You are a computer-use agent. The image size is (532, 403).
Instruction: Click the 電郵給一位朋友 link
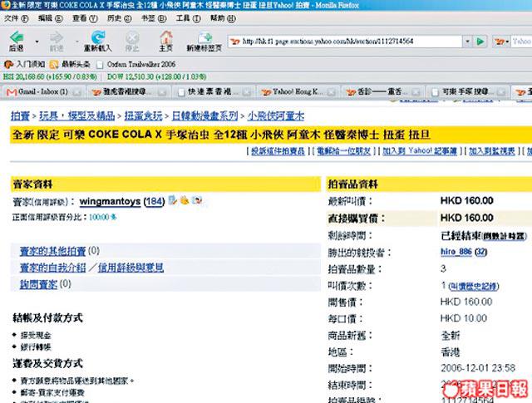[343, 151]
